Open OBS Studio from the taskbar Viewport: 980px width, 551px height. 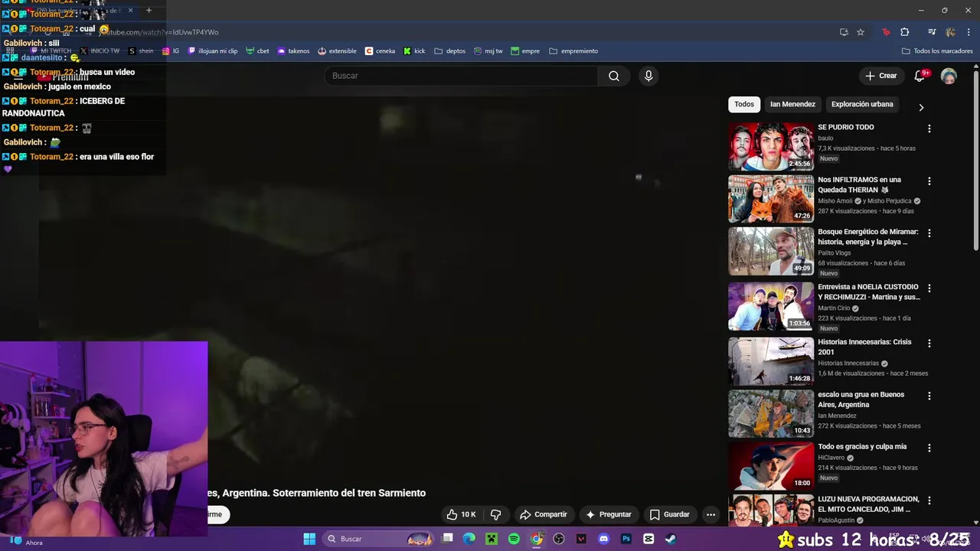coord(559,539)
